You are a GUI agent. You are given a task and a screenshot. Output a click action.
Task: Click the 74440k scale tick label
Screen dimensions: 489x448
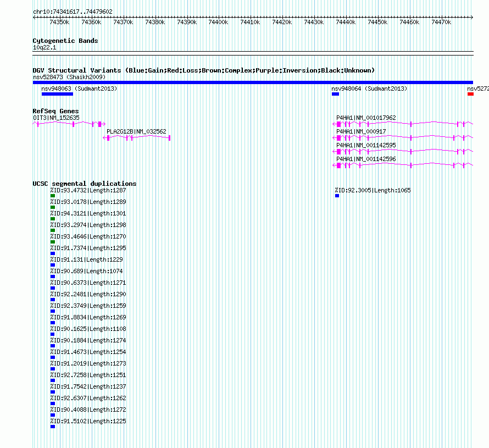[346, 22]
